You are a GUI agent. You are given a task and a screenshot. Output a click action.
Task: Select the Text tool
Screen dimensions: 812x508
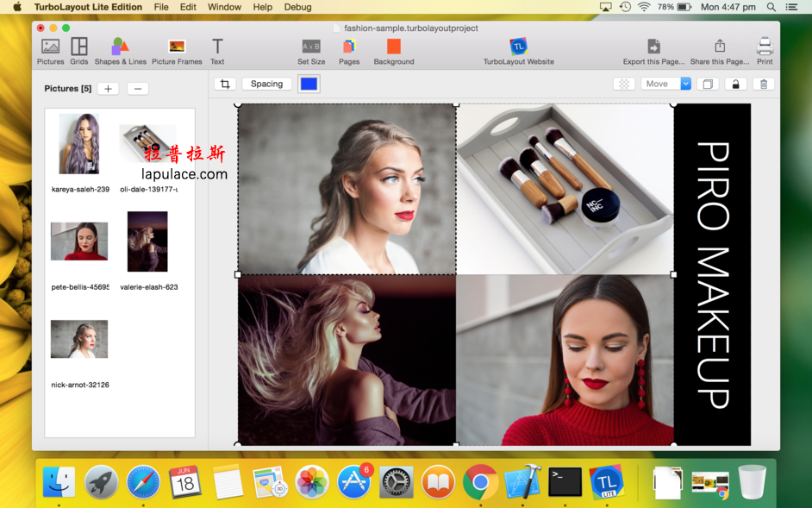[x=217, y=52]
